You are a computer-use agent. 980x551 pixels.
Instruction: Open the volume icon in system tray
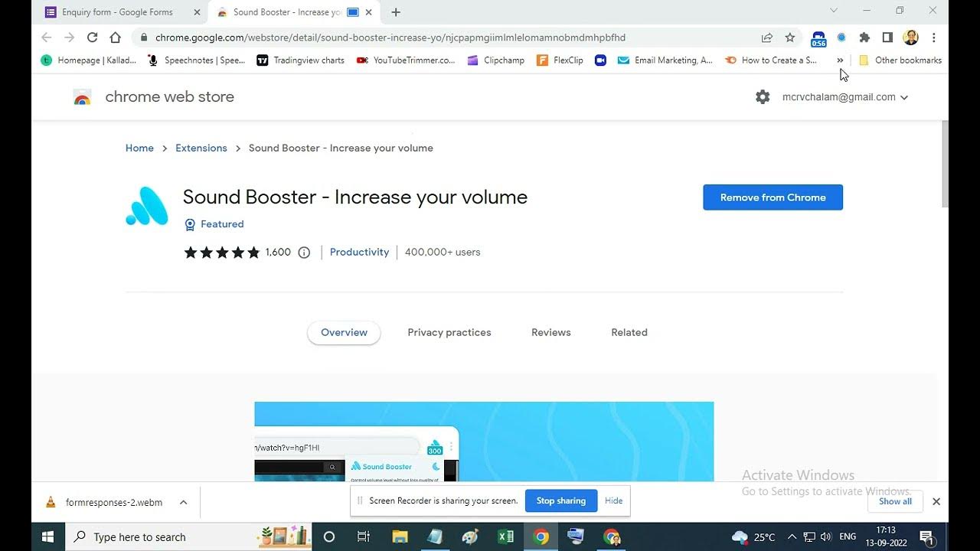827,536
